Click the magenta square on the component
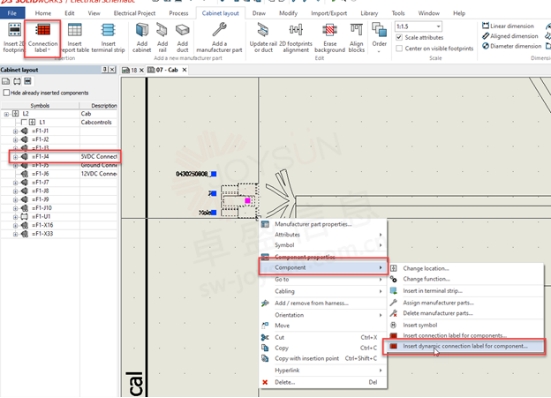This screenshot has height=398, width=551. pos(247,201)
